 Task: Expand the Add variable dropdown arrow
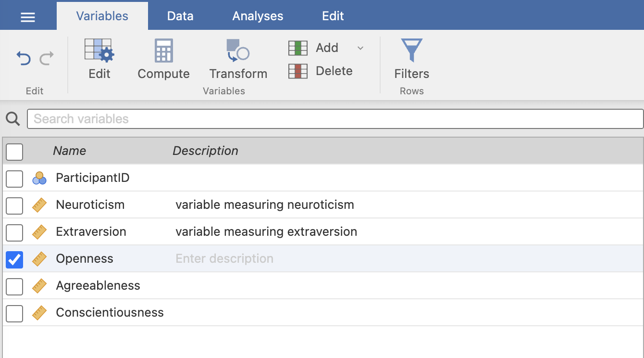point(360,48)
